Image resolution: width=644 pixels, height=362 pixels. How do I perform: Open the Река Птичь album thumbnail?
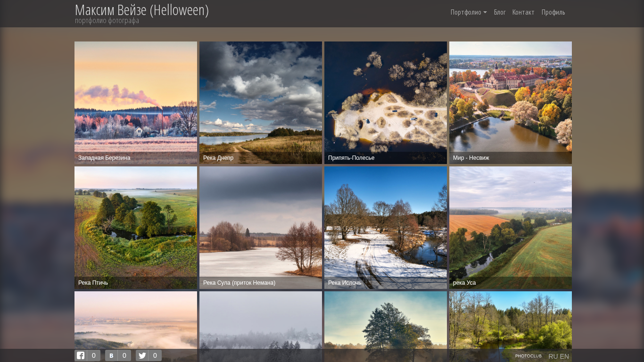click(x=136, y=228)
